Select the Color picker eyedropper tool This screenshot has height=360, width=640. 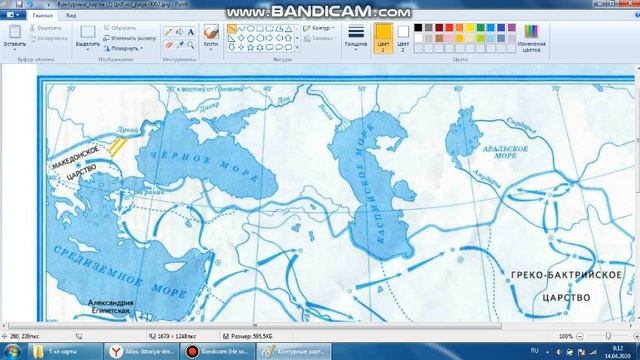pos(180,45)
